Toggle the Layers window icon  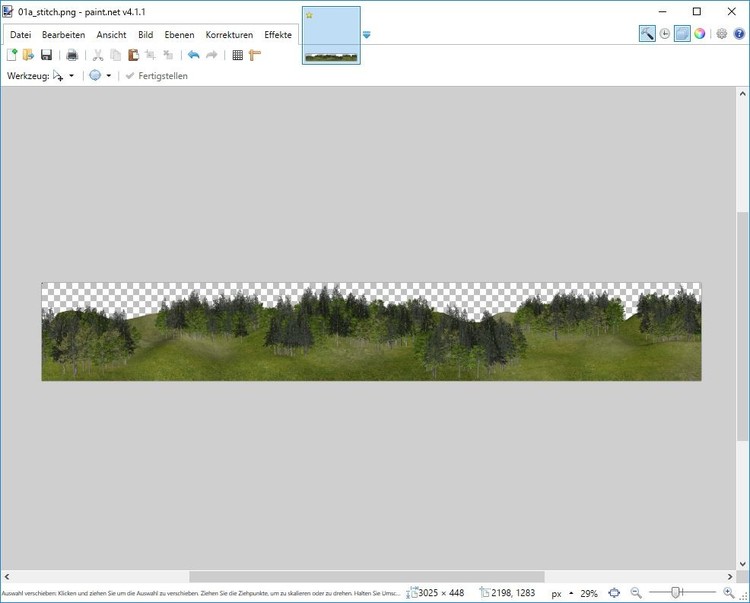[x=682, y=34]
